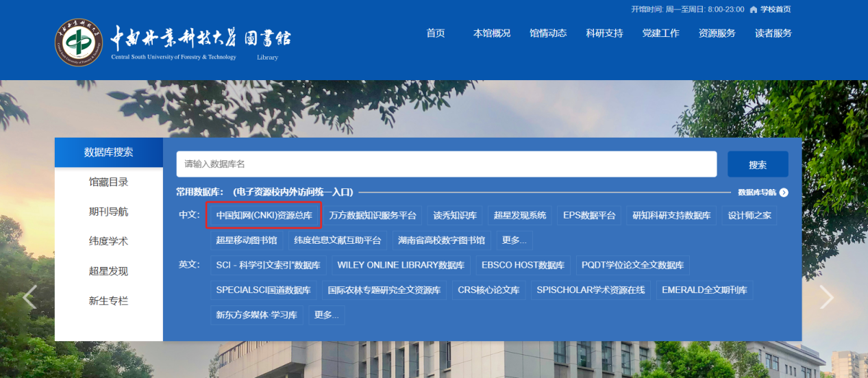The image size is (868, 378).
Task: Open WILEY ONLINE LIBRARY数据库 link
Action: tap(401, 265)
